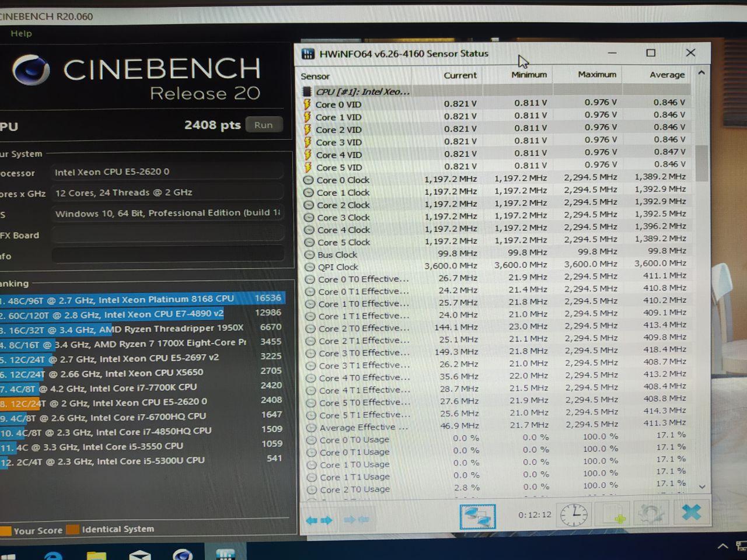Select the Core i7-4850HQ ranking row

pos(142,432)
